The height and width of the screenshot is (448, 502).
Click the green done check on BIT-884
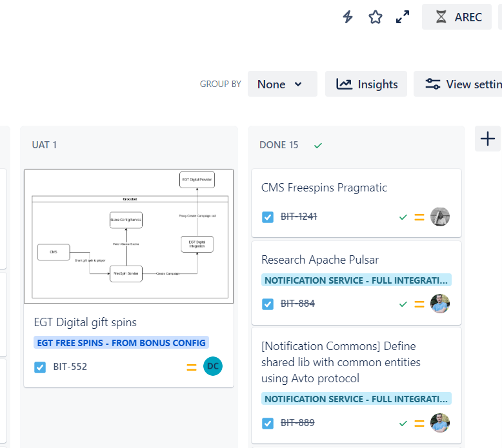click(x=403, y=304)
